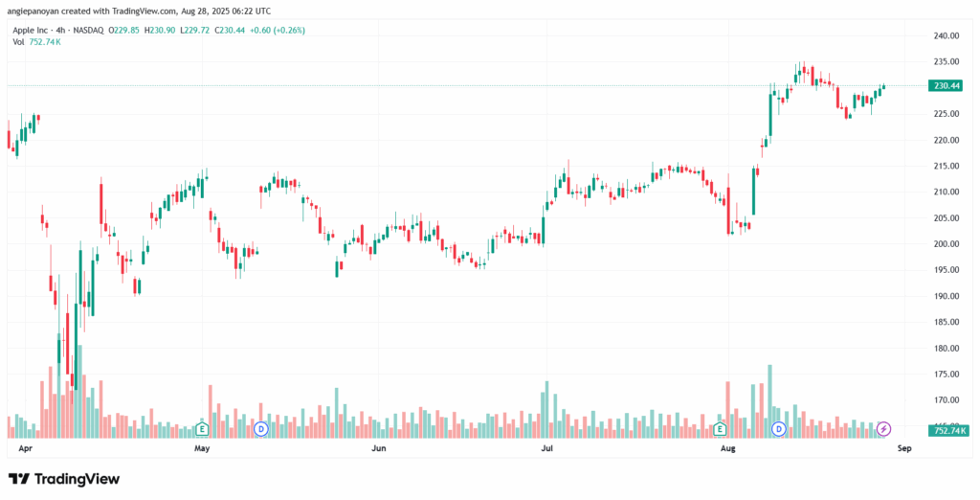The width and height of the screenshot is (980, 500).
Task: Click the 230.44 current price tag
Action: 945,85
